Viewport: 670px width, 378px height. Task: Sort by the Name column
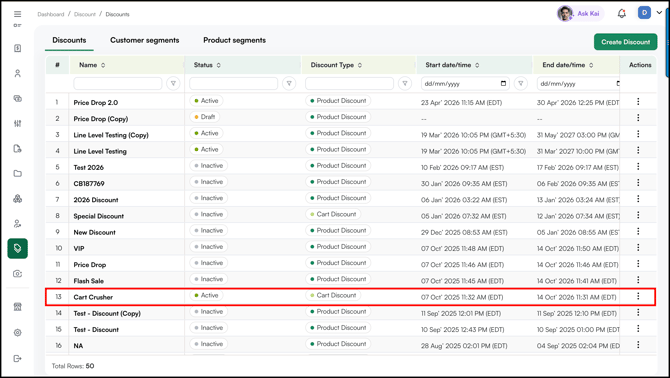[103, 65]
